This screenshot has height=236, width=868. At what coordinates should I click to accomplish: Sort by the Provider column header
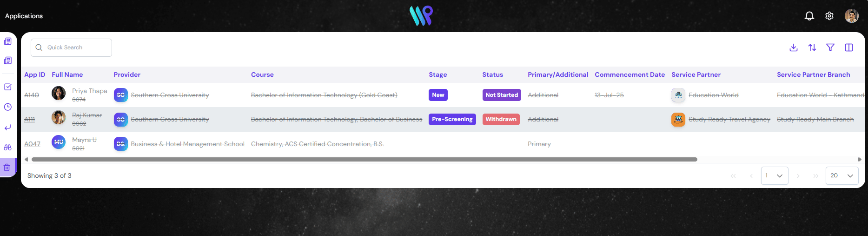[127, 74]
